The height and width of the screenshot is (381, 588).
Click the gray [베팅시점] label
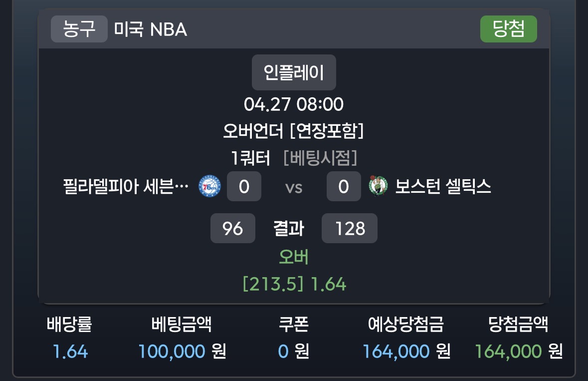320,158
